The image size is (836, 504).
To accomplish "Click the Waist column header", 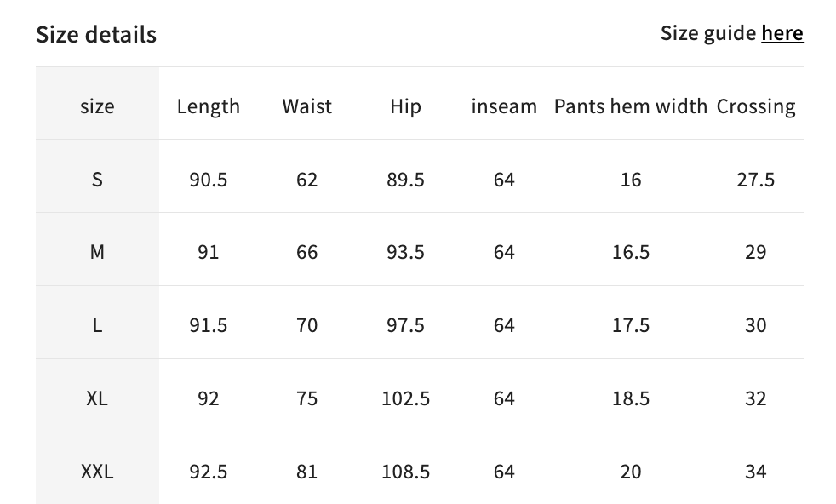I will (307, 106).
